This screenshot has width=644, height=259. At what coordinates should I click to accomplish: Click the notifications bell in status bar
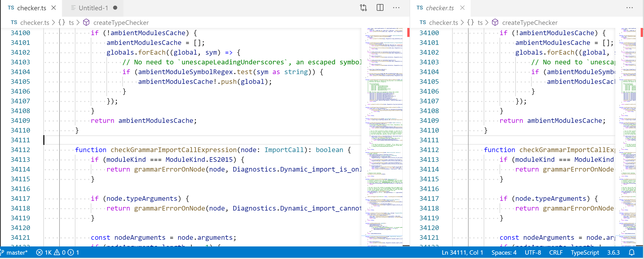(x=632, y=253)
